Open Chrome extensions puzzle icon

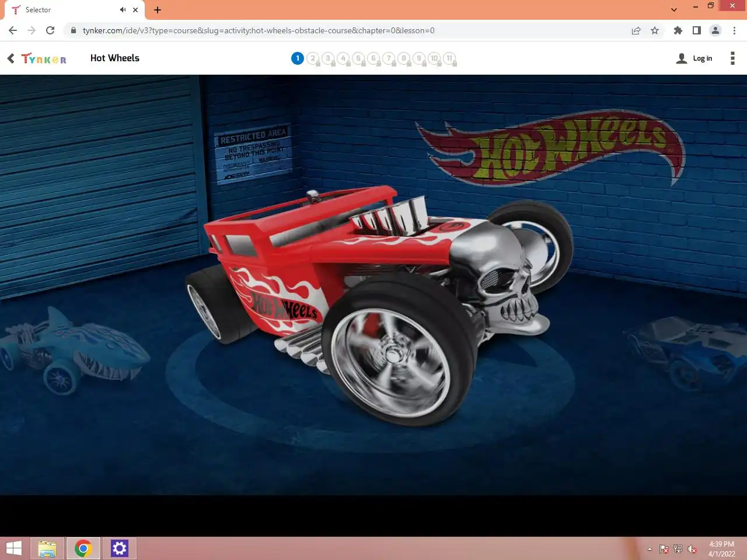(678, 30)
